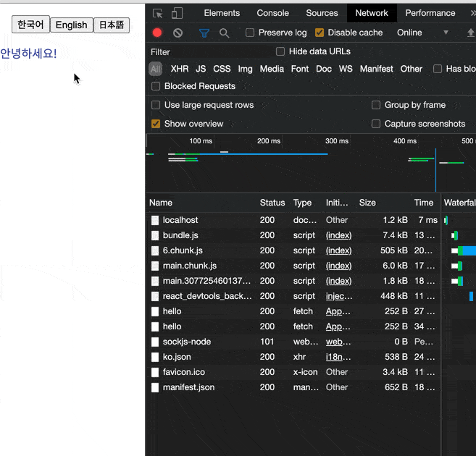Open the (index) initiator link for bundle.js

338,235
